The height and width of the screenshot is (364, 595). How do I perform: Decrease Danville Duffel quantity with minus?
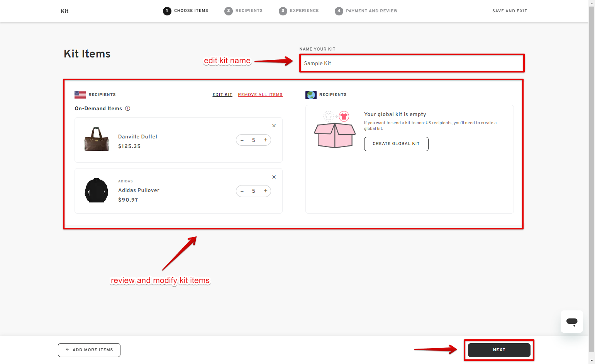242,140
